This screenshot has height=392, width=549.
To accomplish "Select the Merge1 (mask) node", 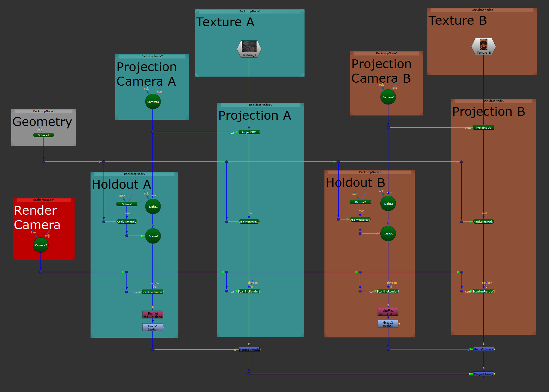I will pos(249,349).
